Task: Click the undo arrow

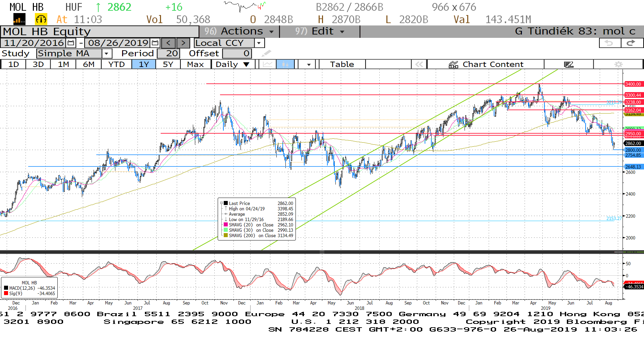Action: click(609, 43)
